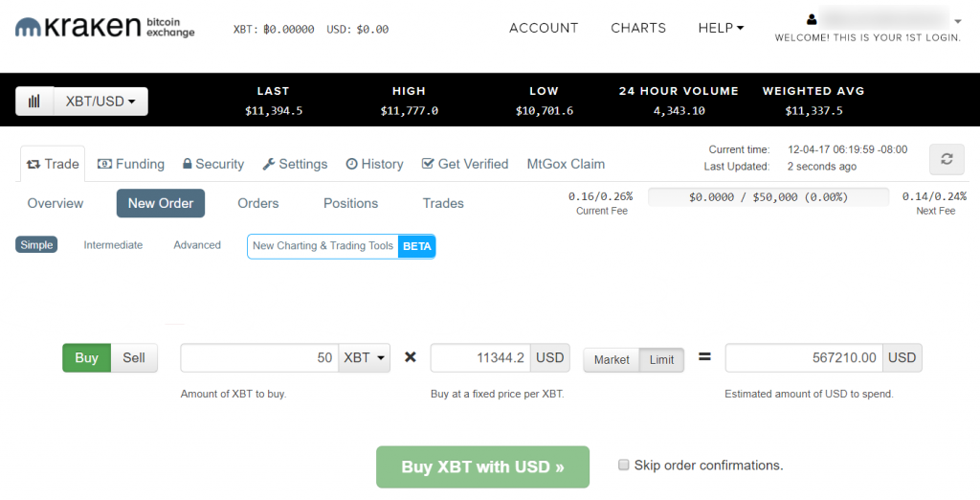Click the multiplication X symbol
Viewport: 980px width, 500px height.
tap(410, 357)
